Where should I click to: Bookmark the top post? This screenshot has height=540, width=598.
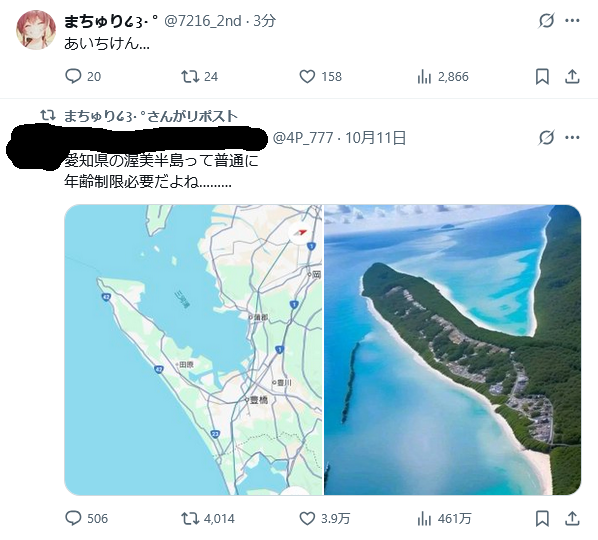[x=542, y=77]
